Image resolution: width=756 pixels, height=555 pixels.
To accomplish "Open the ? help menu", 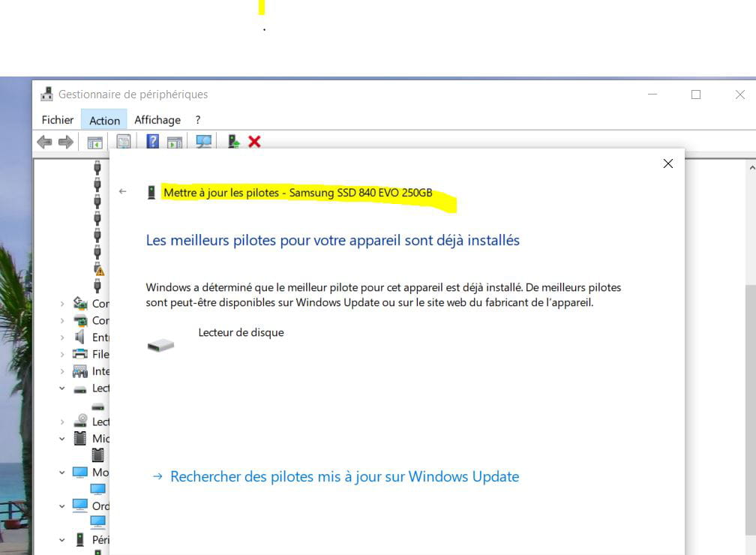I will 198,119.
